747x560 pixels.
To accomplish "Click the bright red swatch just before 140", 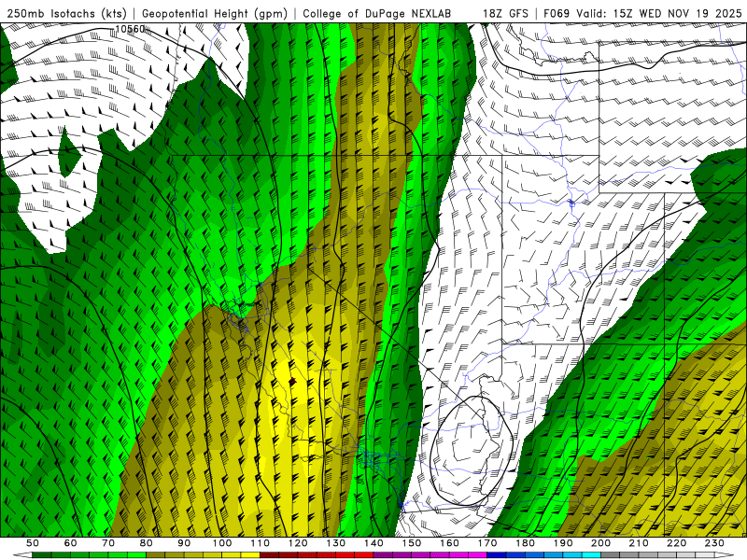I will pyautogui.click(x=364, y=555).
